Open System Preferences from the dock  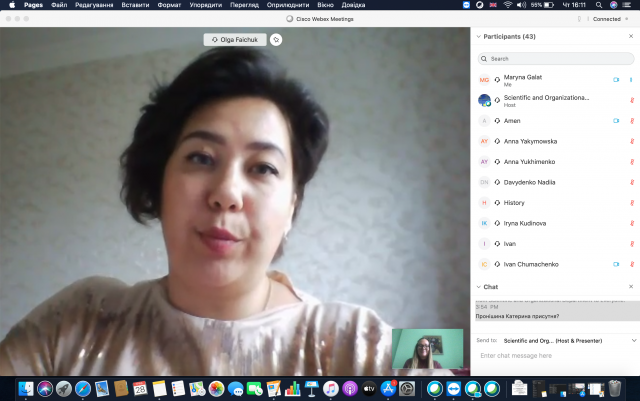pos(407,389)
